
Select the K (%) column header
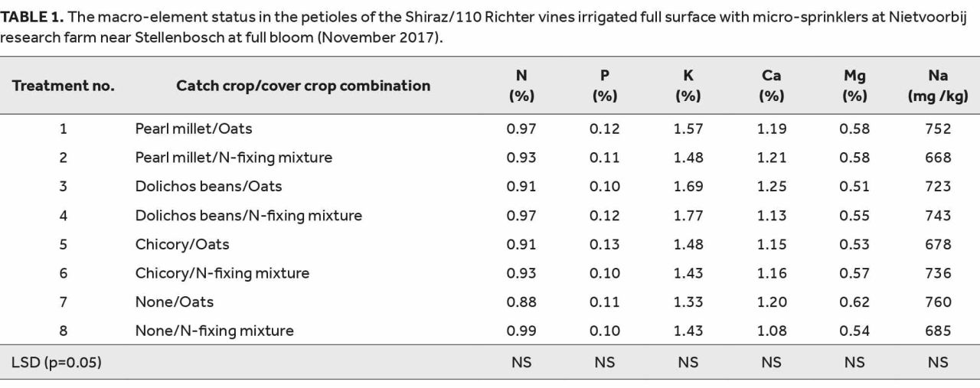688,86
